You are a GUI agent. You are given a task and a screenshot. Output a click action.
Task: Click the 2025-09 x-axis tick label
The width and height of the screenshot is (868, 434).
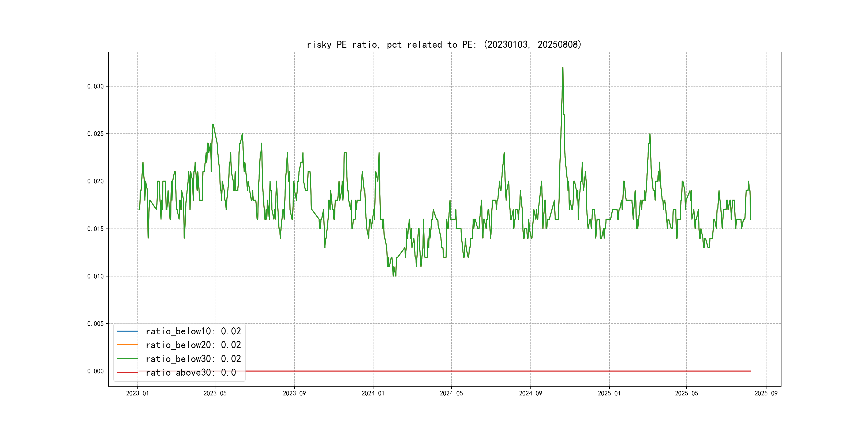pos(766,393)
